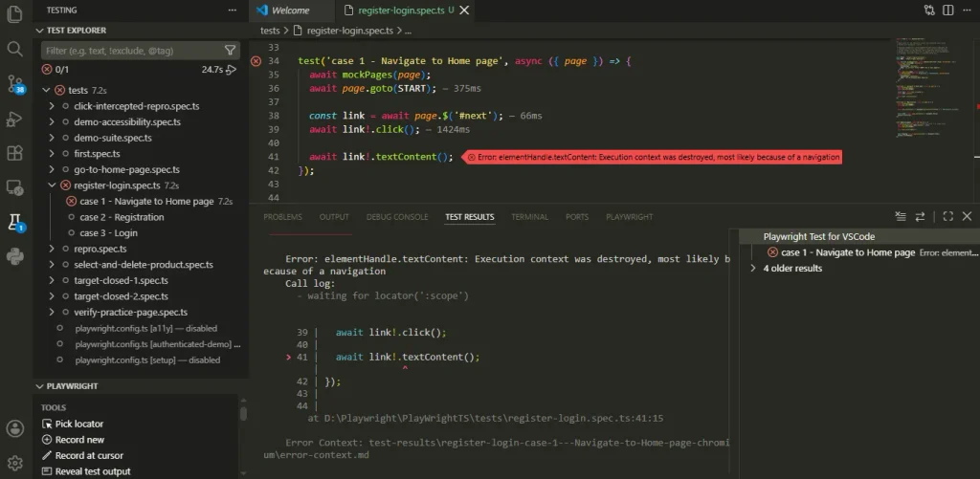The image size is (980, 479).
Task: Expand repro.spec.ts
Action: 52,249
